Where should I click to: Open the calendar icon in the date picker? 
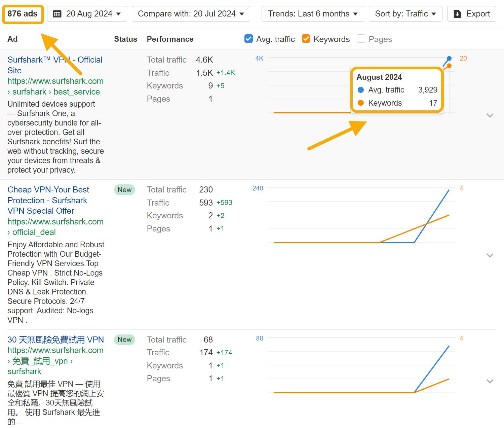57,13
